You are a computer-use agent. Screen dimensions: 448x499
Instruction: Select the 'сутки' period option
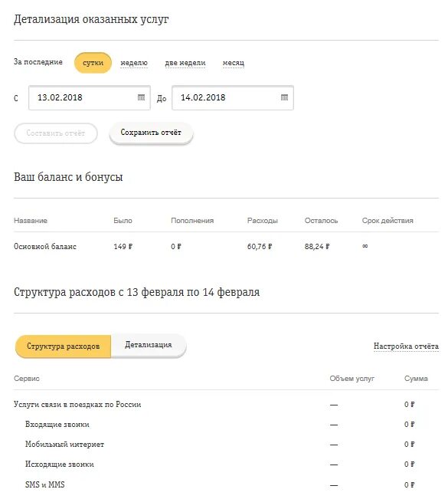tap(93, 63)
